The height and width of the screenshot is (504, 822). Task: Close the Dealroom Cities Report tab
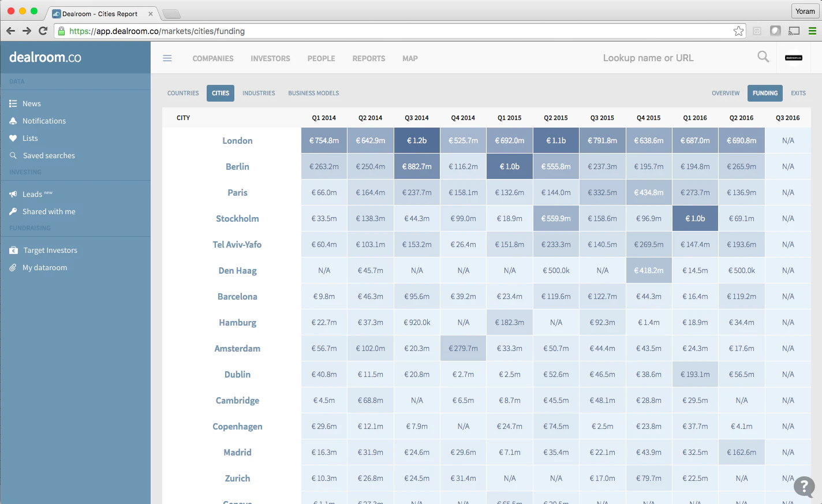[151, 14]
